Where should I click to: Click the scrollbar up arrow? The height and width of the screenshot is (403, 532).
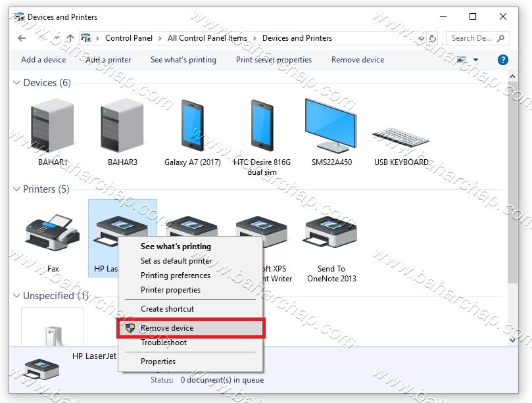tap(512, 76)
